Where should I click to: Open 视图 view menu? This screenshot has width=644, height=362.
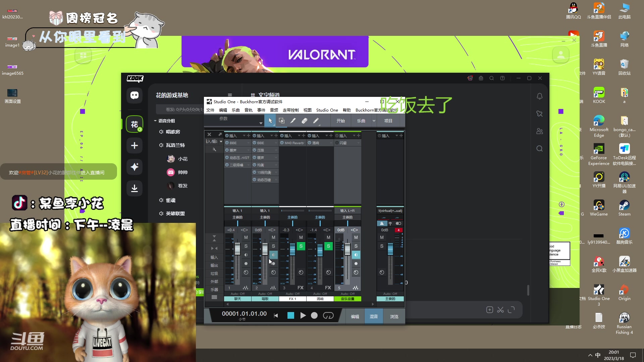pos(308,110)
